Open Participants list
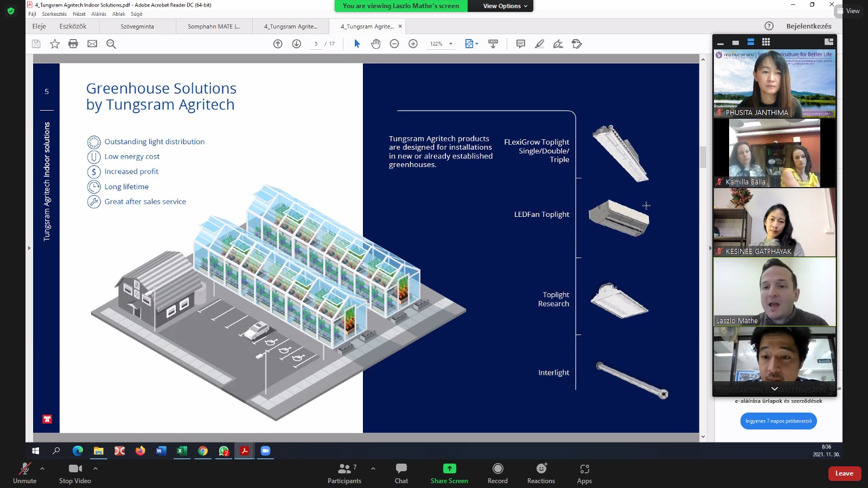The height and width of the screenshot is (488, 868). point(344,473)
